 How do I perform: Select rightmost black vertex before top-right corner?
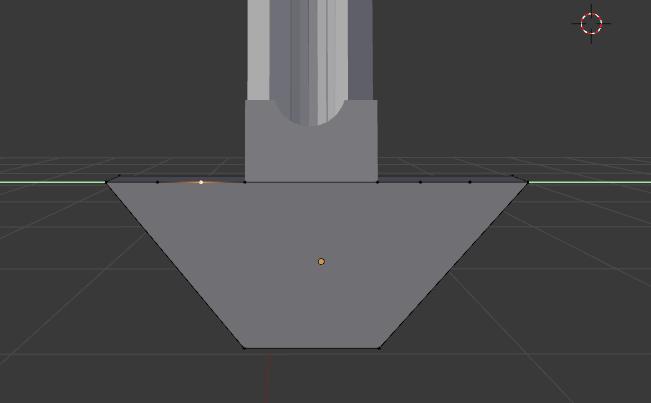(x=470, y=182)
